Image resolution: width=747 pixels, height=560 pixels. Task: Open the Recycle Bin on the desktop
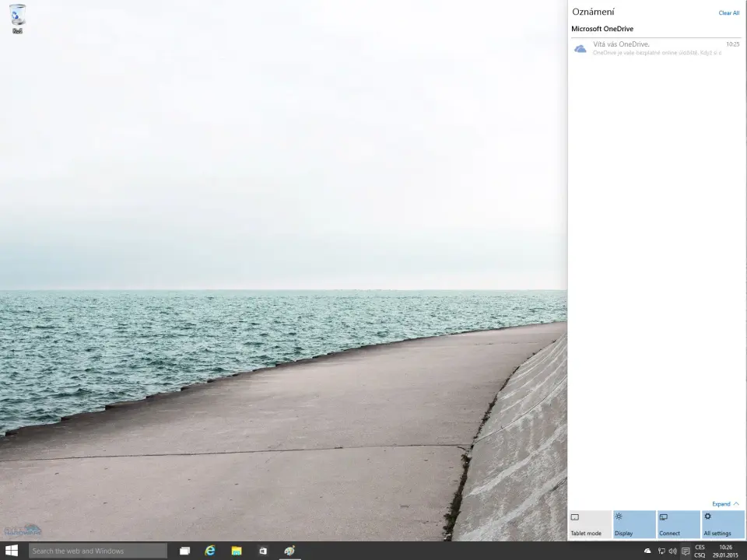click(17, 17)
